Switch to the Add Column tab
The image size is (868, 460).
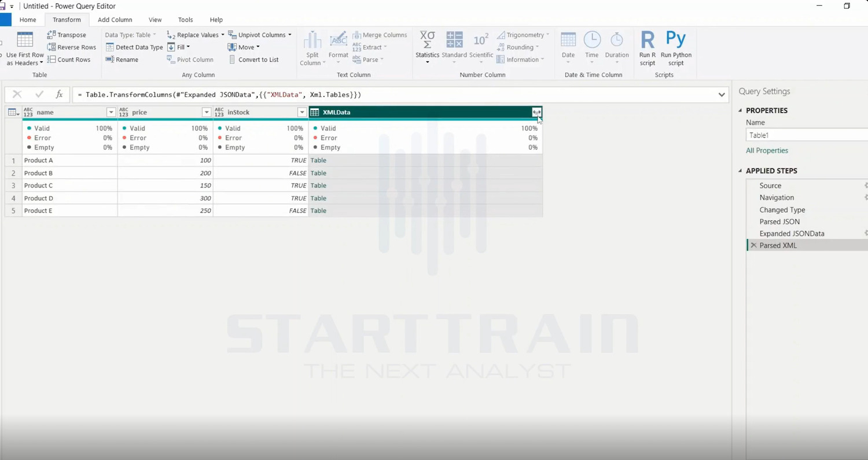pyautogui.click(x=115, y=20)
